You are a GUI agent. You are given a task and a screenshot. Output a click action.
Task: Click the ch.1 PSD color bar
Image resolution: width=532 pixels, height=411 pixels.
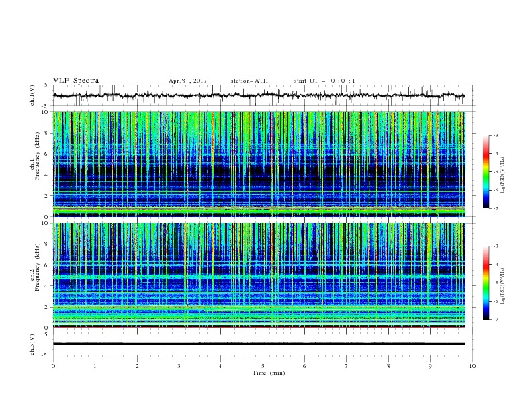(486, 172)
